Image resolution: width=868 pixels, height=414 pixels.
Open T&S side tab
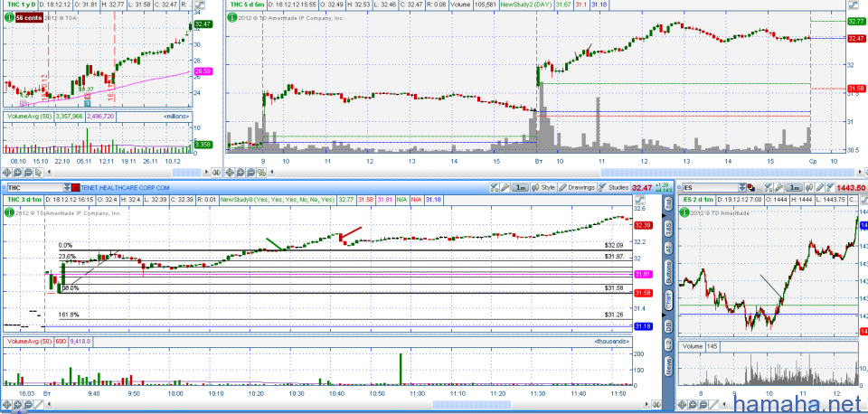tap(669, 228)
